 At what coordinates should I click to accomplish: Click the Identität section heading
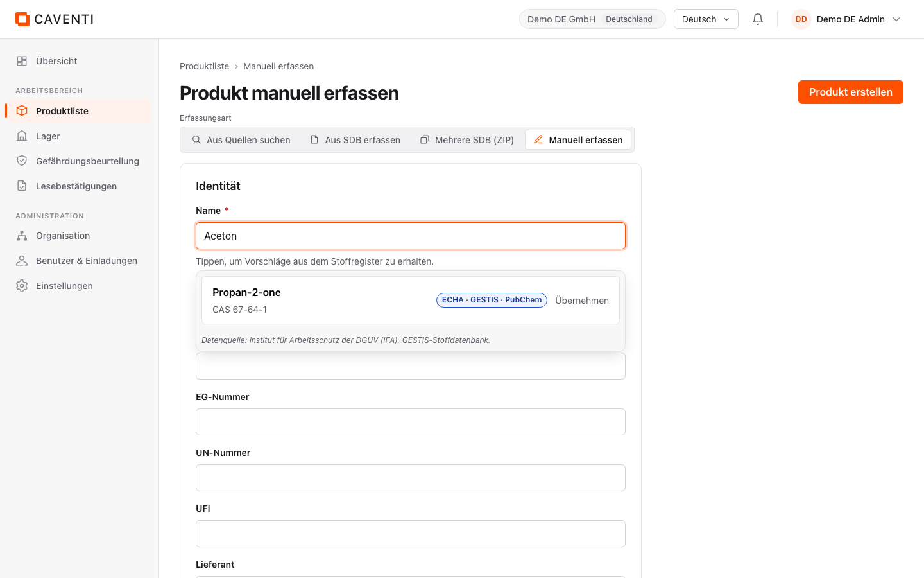218,186
